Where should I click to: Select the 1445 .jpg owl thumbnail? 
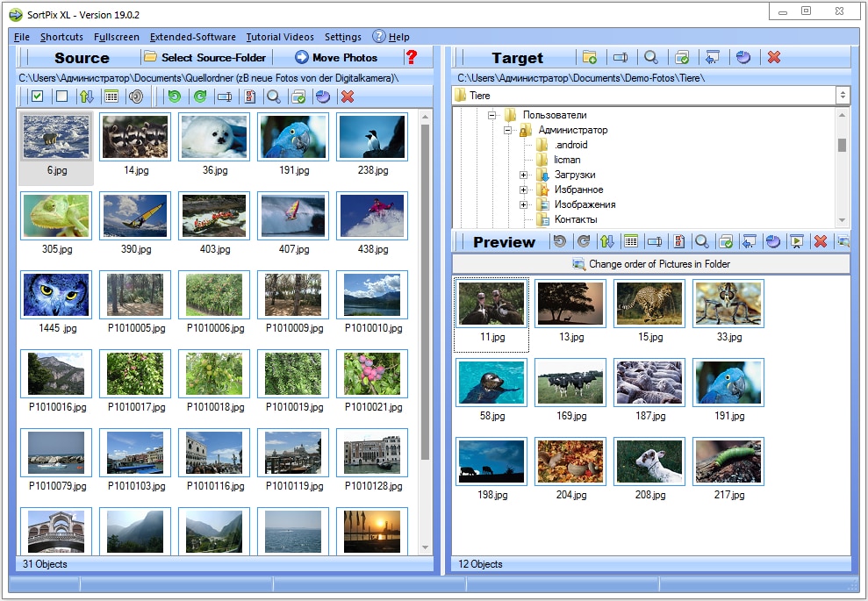point(56,295)
